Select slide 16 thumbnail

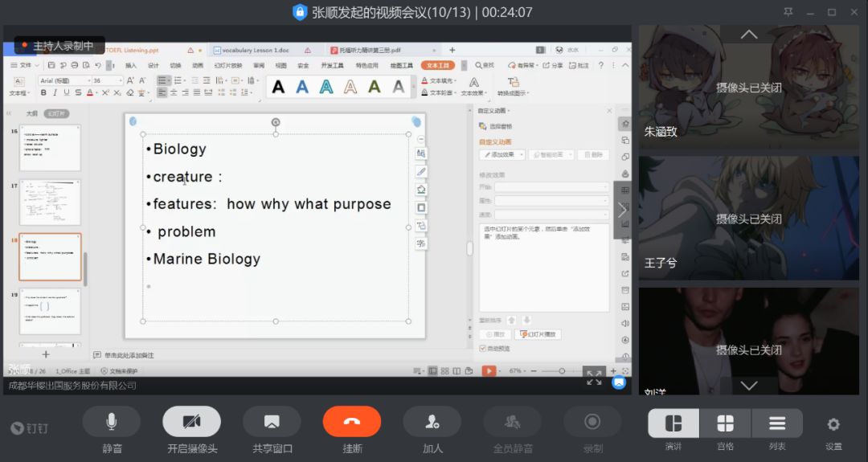point(50,148)
